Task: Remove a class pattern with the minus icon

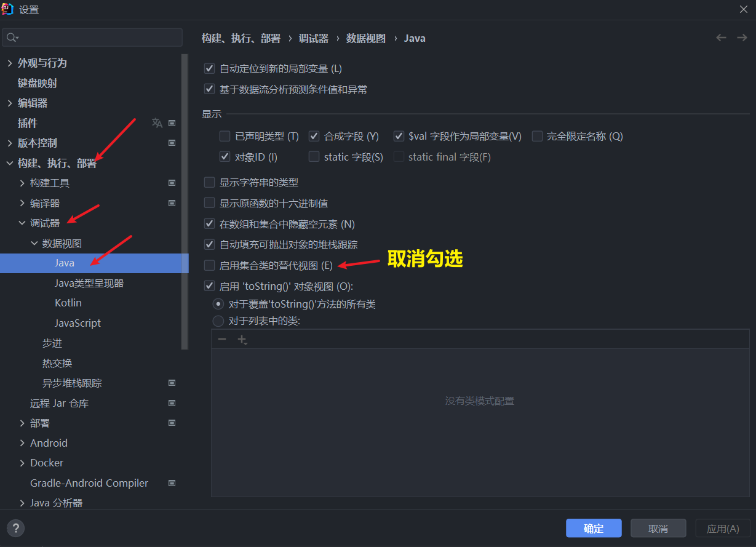Action: [221, 339]
